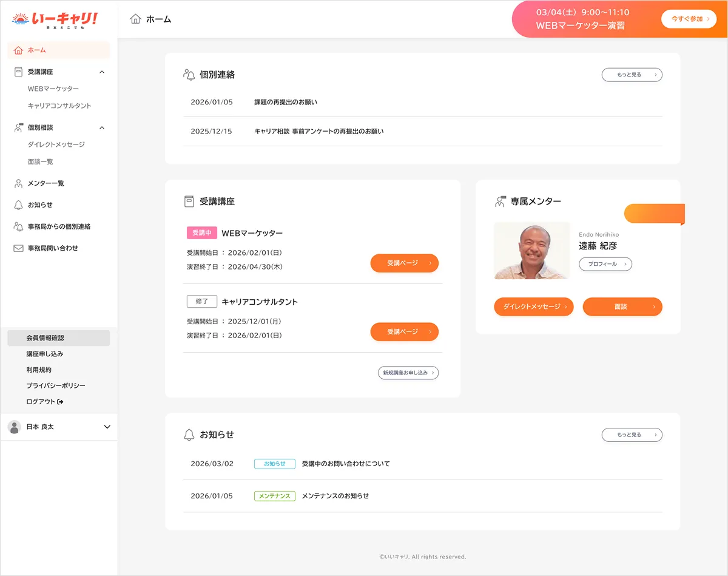The image size is (728, 576).
Task: Expand the 日本 良太 user menu dropdown
Action: click(107, 427)
